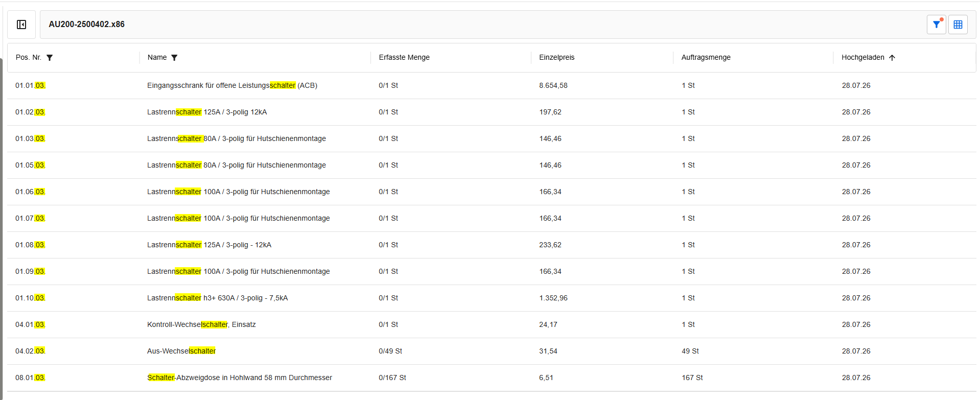Select position 01.06.03. cell
This screenshot has width=980, height=400.
click(x=30, y=192)
